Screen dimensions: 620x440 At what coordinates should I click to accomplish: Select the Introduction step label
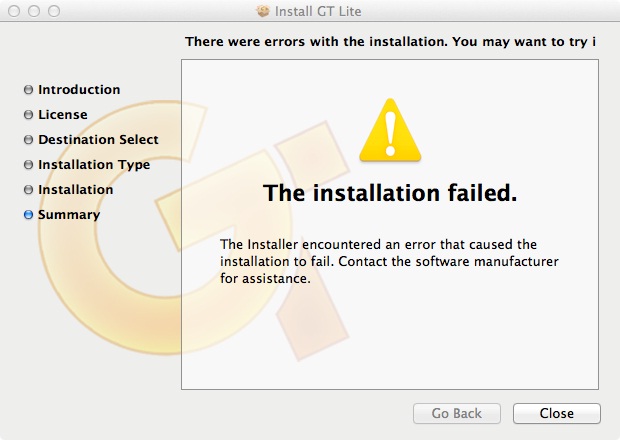point(79,90)
